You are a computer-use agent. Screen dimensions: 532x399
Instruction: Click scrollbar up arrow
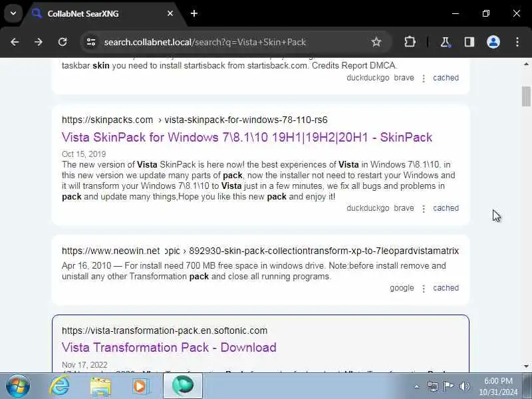pos(526,64)
